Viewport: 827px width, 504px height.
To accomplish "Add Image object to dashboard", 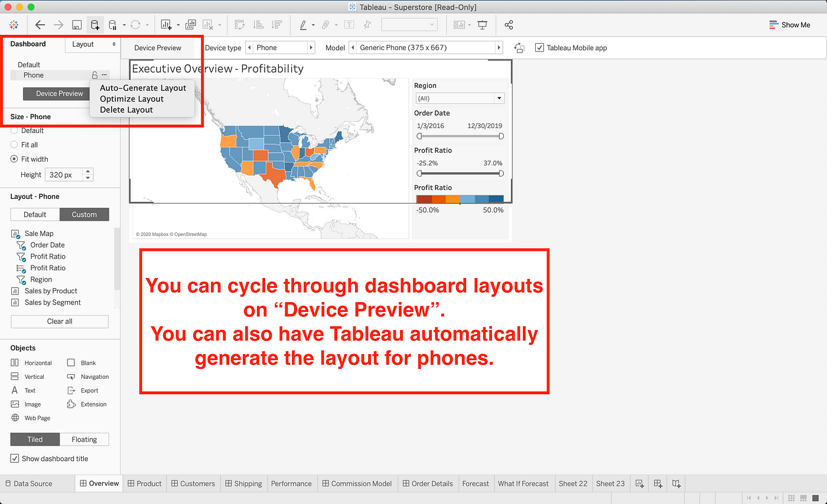I will pos(26,404).
